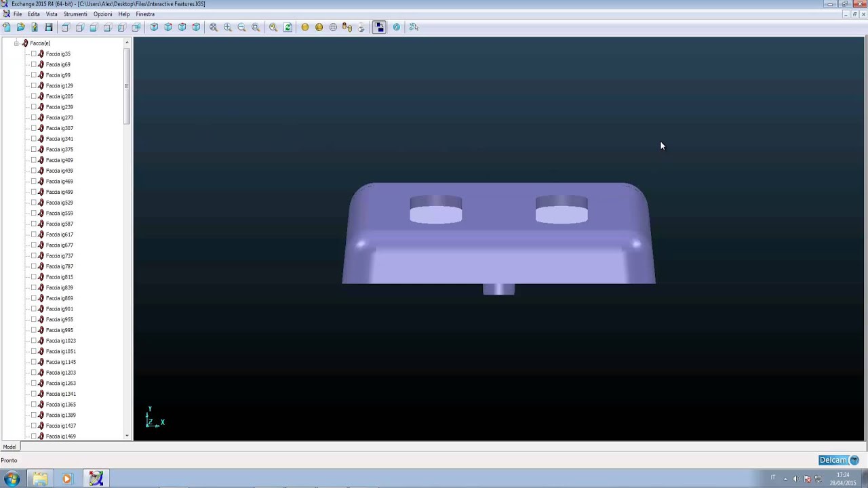The height and width of the screenshot is (488, 868).
Task: Open the Strumenti menu
Action: tap(75, 14)
